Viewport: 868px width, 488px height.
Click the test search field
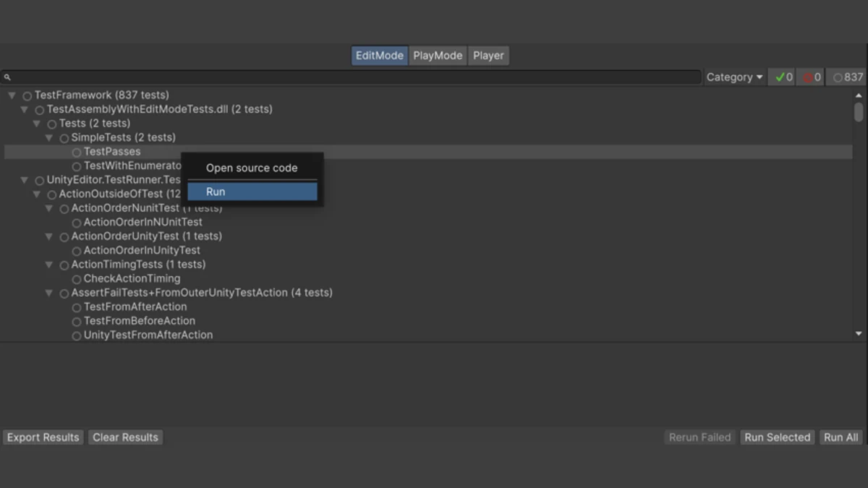[351, 77]
